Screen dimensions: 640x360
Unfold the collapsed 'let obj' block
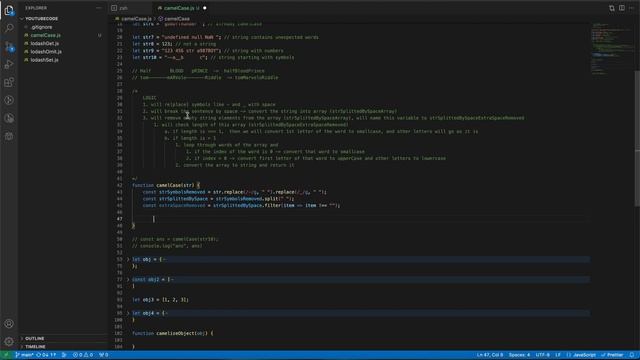click(128, 259)
